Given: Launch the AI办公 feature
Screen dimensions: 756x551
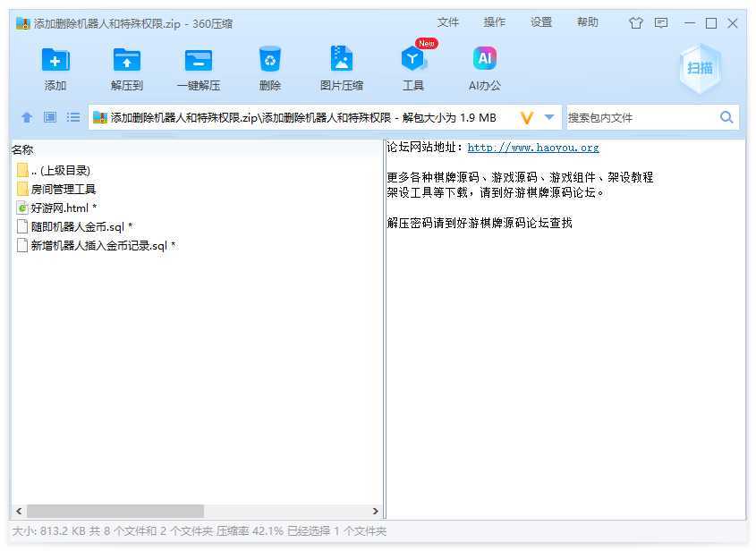Looking at the screenshot, I should [x=484, y=60].
